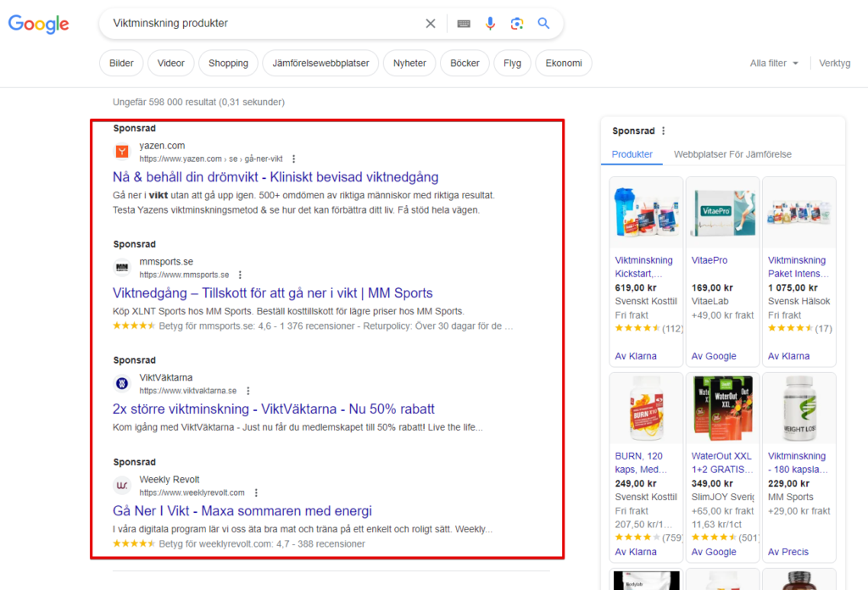Select the Ekonomi filter chip
The width and height of the screenshot is (868, 590).
(x=564, y=63)
